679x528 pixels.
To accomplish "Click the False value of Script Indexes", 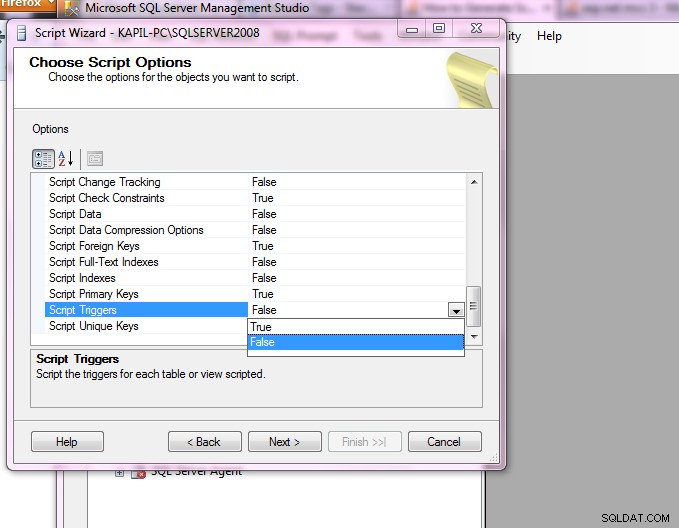I will (264, 278).
